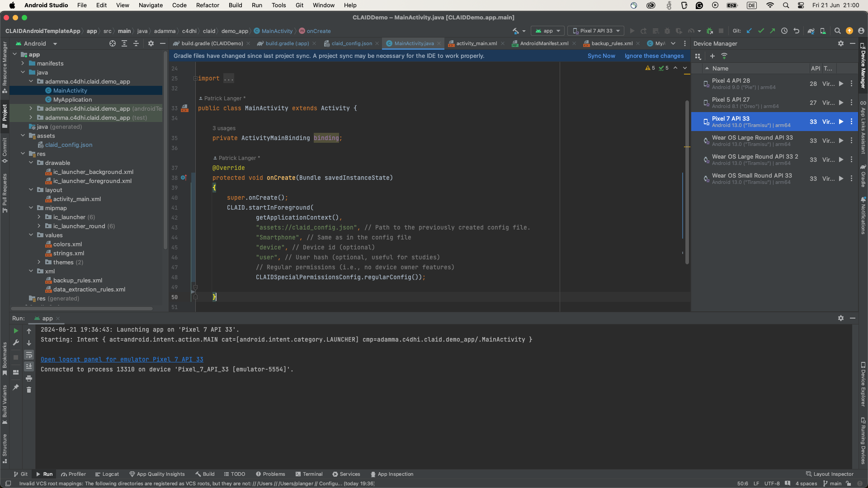Image resolution: width=868 pixels, height=488 pixels.
Task: Open the Refactor menu
Action: tap(208, 5)
